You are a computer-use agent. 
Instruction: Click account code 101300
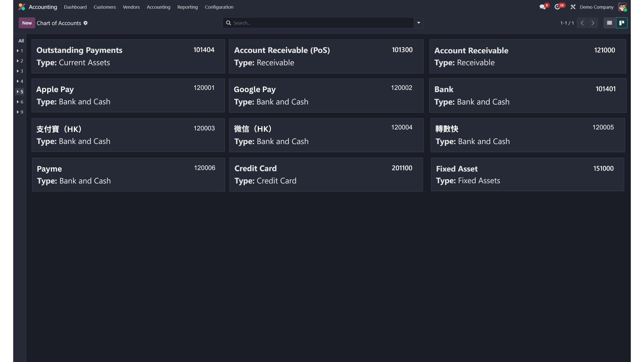point(402,50)
